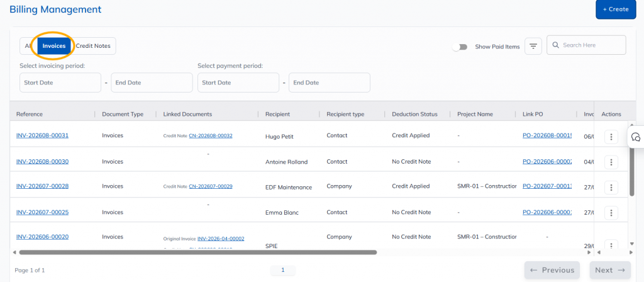Viewport: 644px width, 282px height.
Task: Click the Project Name column header
Action: pos(475,115)
